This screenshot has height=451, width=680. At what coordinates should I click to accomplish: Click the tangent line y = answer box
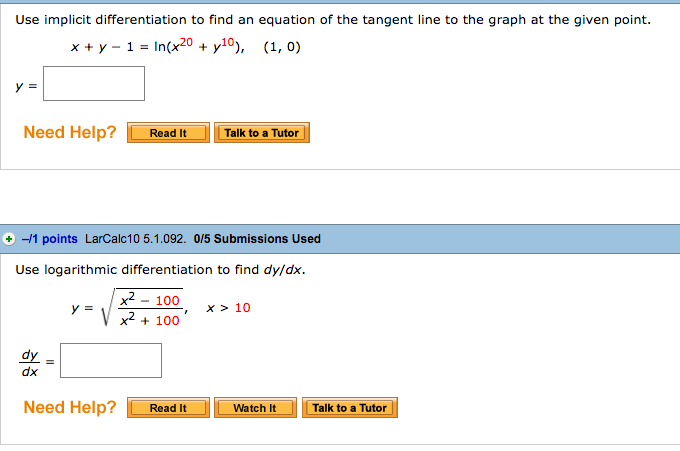[x=94, y=84]
